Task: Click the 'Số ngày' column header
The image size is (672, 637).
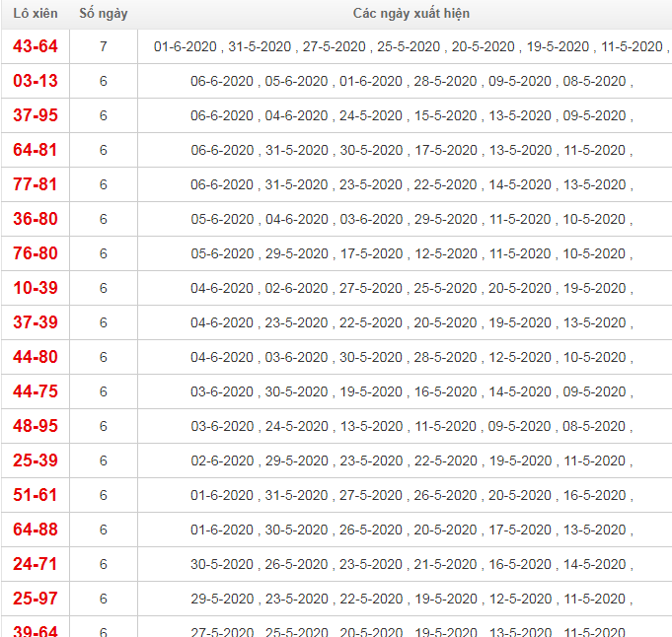Action: 104,13
